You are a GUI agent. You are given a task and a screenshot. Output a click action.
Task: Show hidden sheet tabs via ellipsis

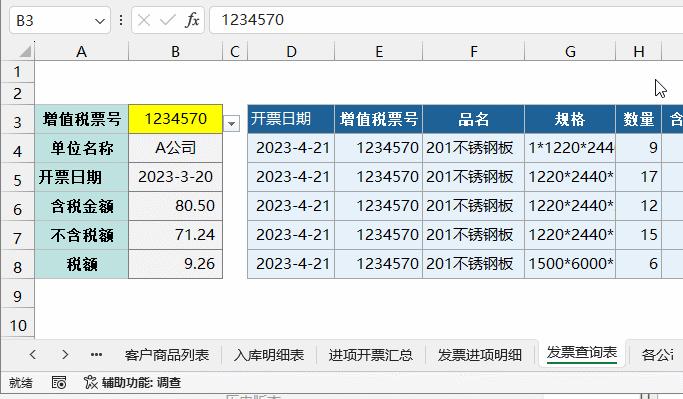click(x=96, y=355)
